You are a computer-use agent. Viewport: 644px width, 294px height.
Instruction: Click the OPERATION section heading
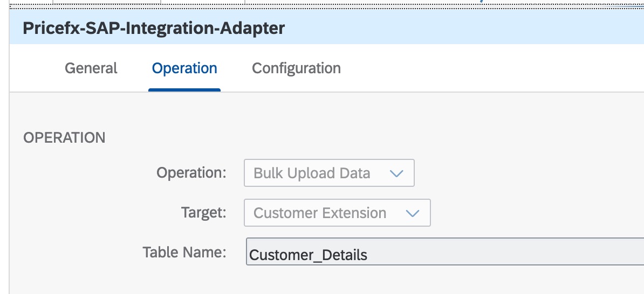[64, 137]
